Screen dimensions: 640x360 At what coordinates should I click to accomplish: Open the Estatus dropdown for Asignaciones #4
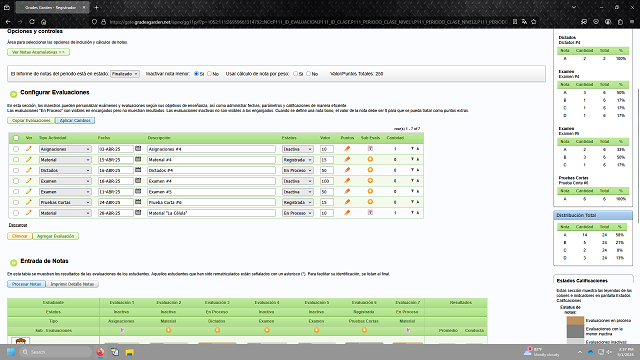coord(298,149)
